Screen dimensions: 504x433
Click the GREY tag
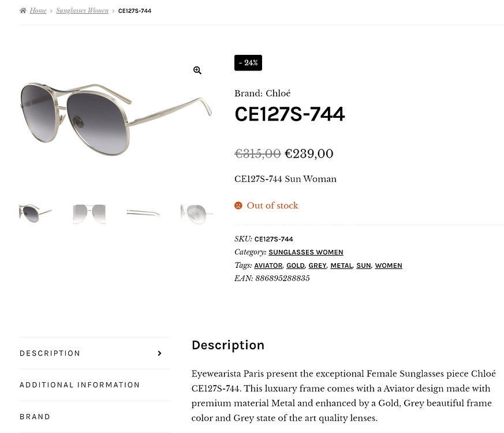pyautogui.click(x=318, y=266)
